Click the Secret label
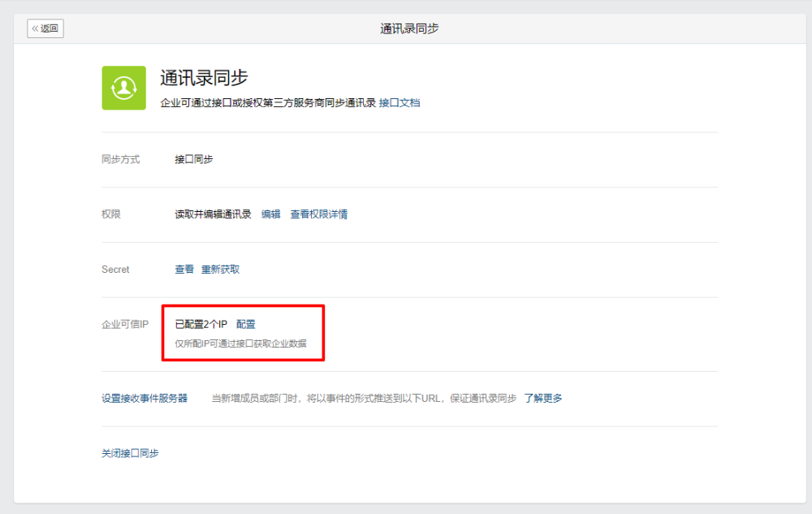The width and height of the screenshot is (812, 514). 115,269
